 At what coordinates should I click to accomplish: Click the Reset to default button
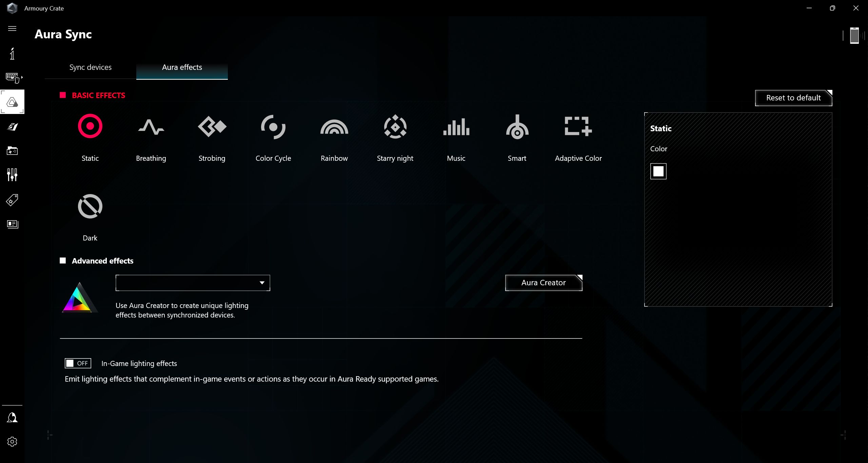[793, 97]
